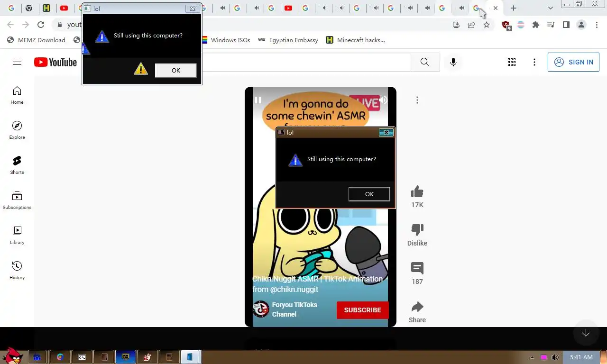The height and width of the screenshot is (364, 607).
Task: Click the YouTube search magnifier button
Action: (425, 62)
